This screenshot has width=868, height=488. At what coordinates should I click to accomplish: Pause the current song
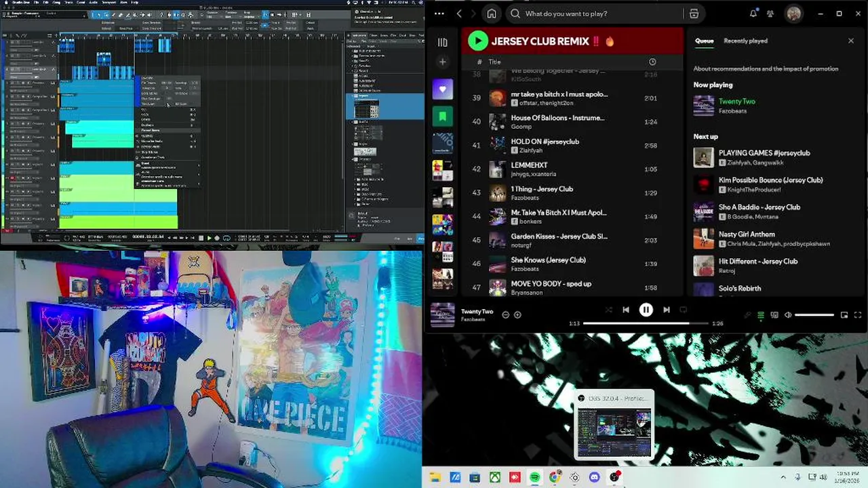[646, 310]
